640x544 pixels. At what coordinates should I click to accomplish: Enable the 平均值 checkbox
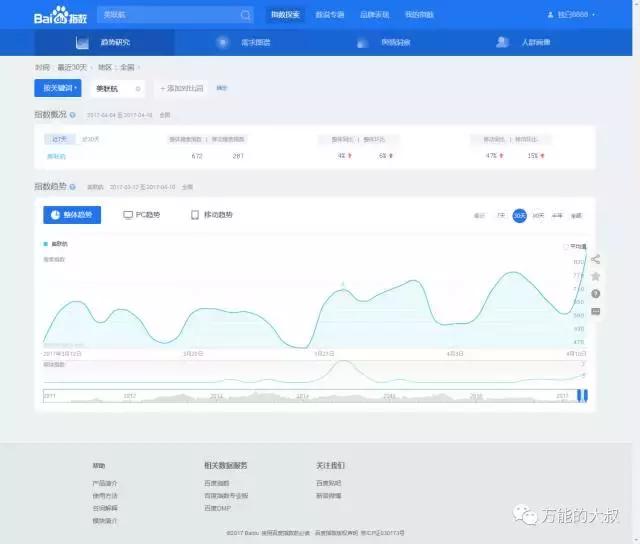pos(566,245)
